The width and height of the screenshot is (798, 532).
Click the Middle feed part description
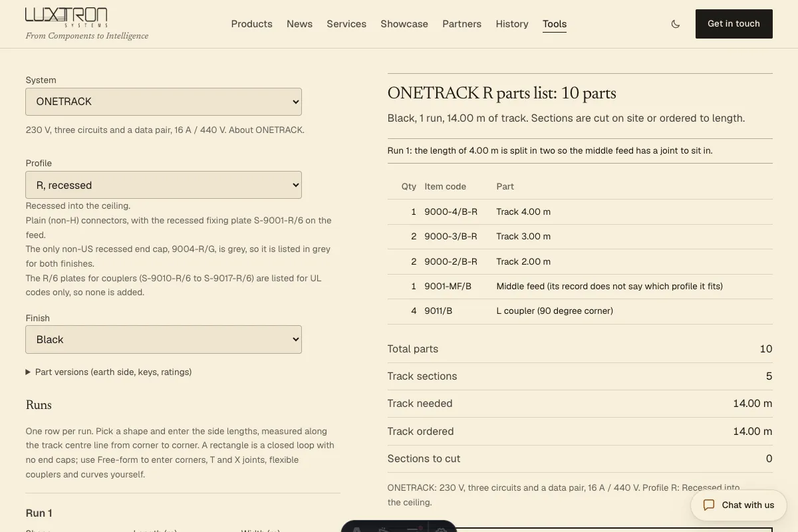(609, 286)
